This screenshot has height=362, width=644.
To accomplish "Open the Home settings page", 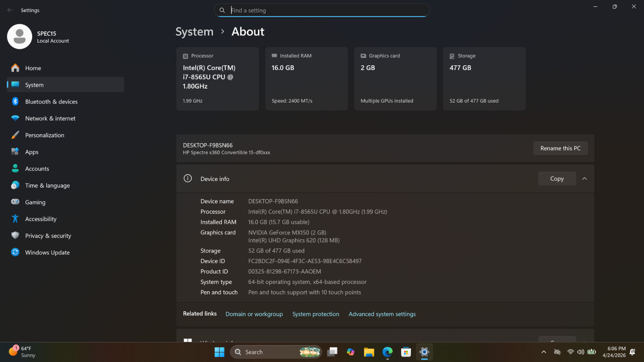I will coord(65,68).
